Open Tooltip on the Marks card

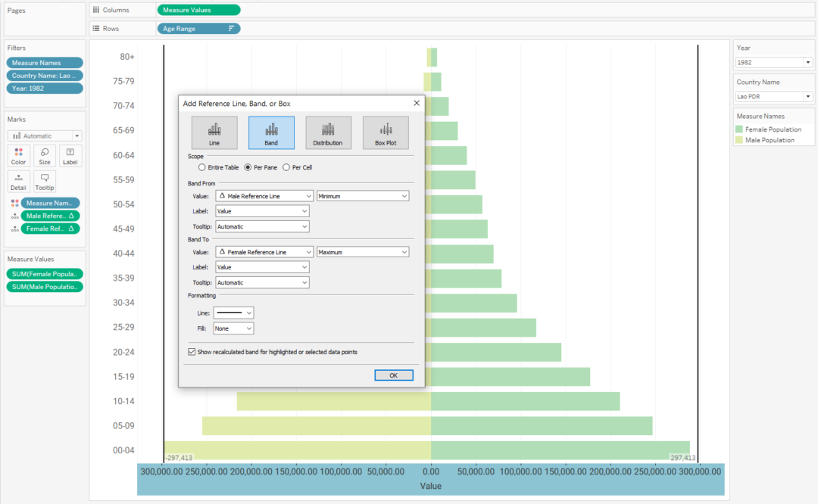click(44, 182)
